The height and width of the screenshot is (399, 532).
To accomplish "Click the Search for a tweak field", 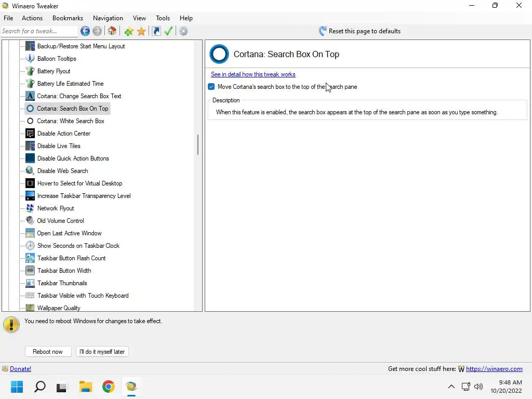I will [x=39, y=31].
